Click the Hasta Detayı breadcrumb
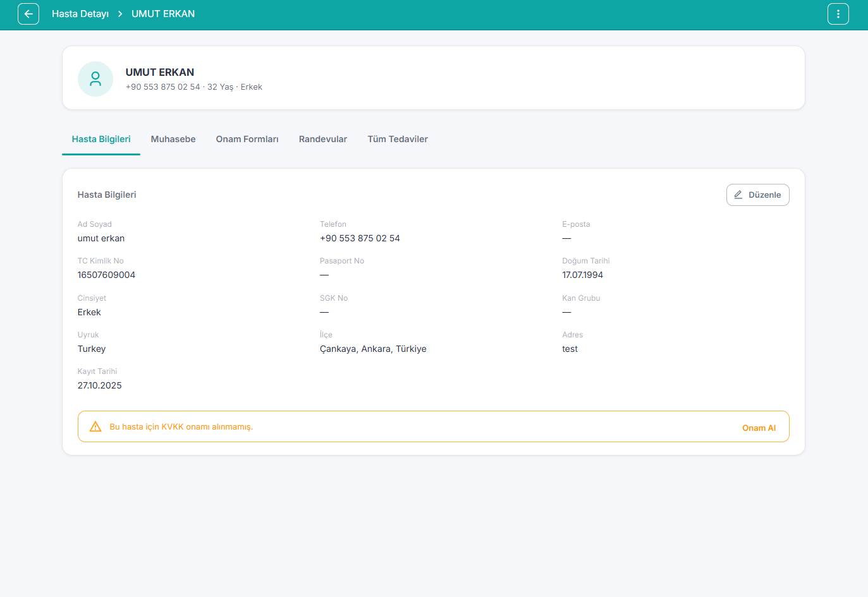Image resolution: width=868 pixels, height=597 pixels. click(80, 14)
